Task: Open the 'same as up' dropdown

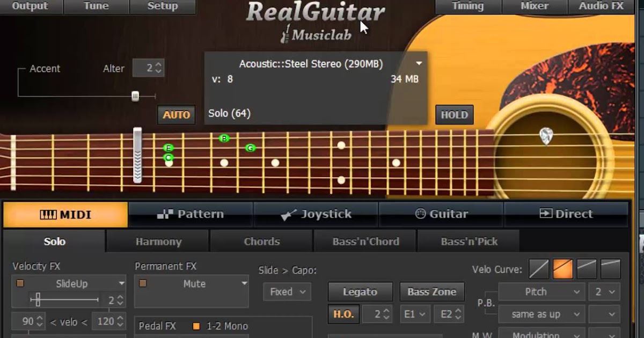Action: (x=541, y=314)
